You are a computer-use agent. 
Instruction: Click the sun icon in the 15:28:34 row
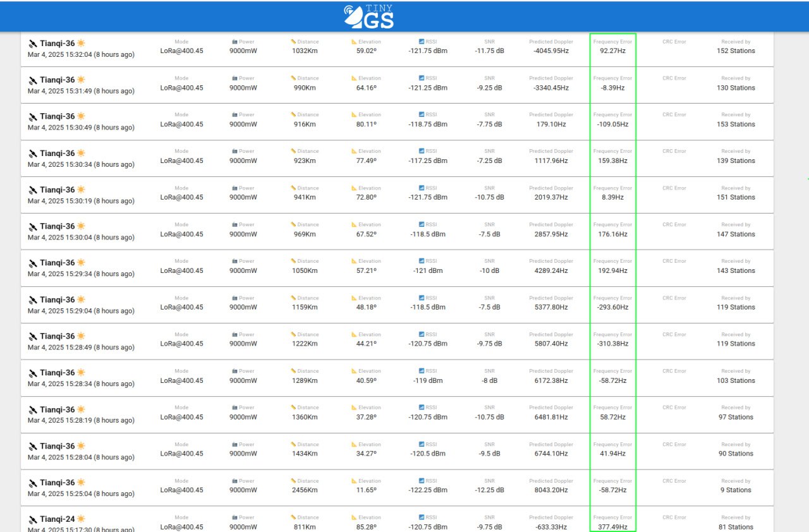(81, 373)
